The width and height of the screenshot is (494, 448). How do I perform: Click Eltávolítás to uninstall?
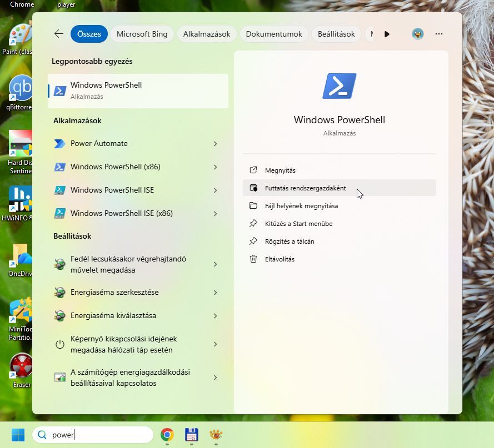coord(340,259)
